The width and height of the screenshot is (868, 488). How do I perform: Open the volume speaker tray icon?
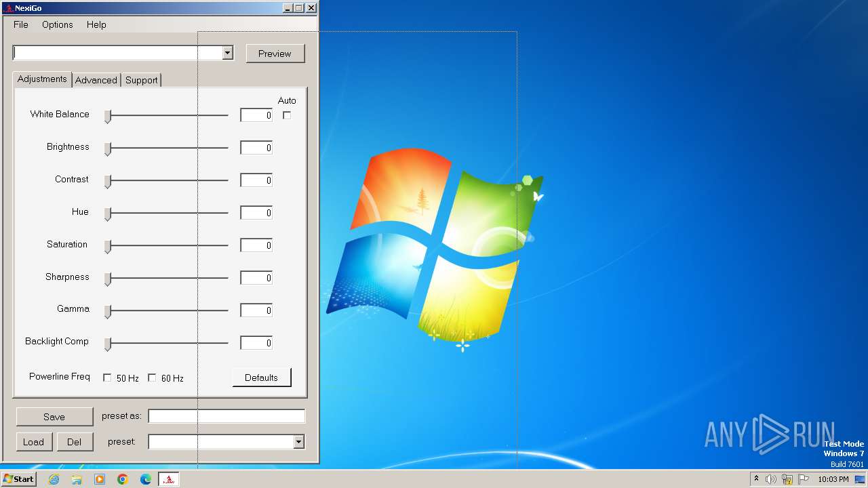771,479
